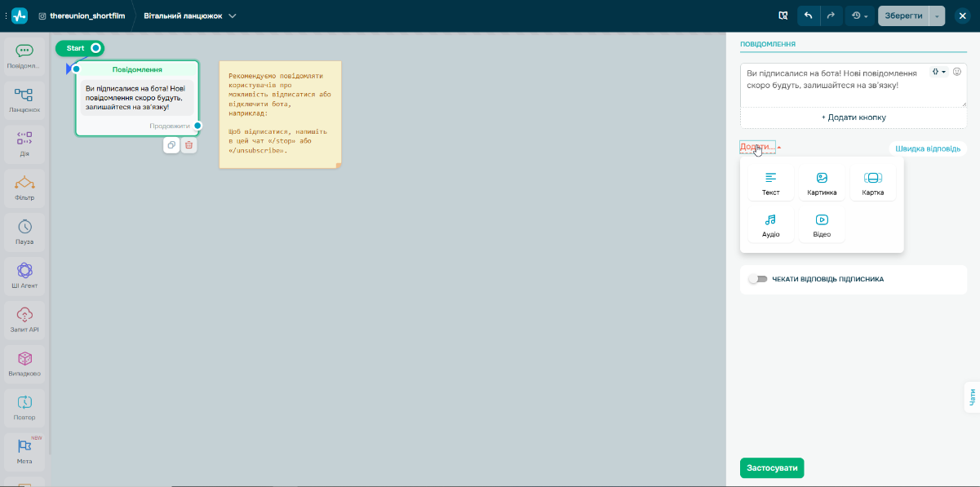Select the Випадково block
The height and width of the screenshot is (487, 980).
click(24, 364)
